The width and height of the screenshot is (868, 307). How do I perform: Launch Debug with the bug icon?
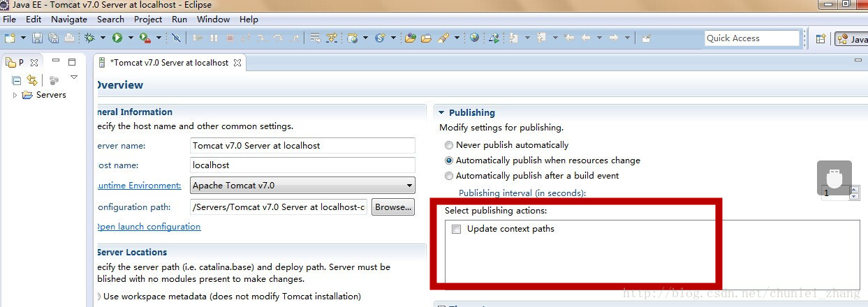(x=89, y=38)
